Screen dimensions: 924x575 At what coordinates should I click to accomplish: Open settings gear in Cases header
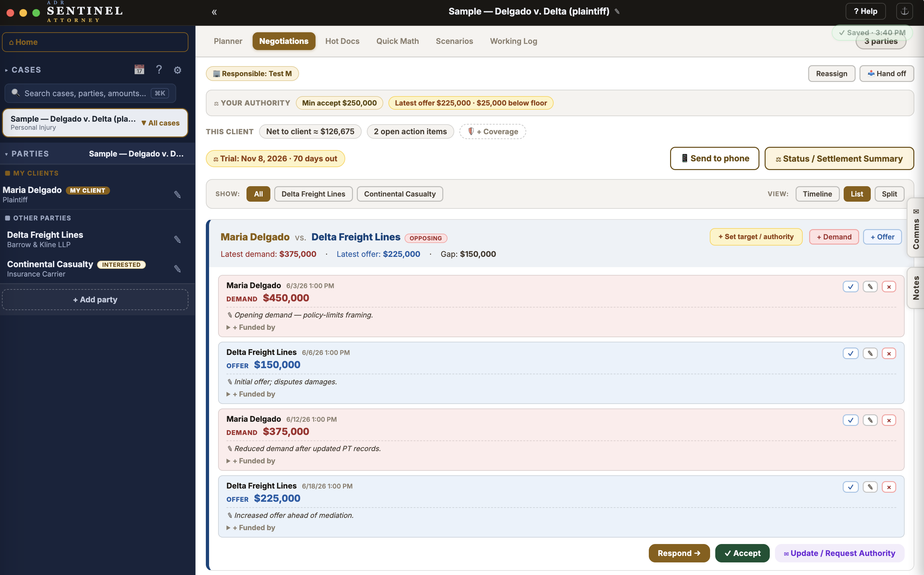pyautogui.click(x=177, y=70)
